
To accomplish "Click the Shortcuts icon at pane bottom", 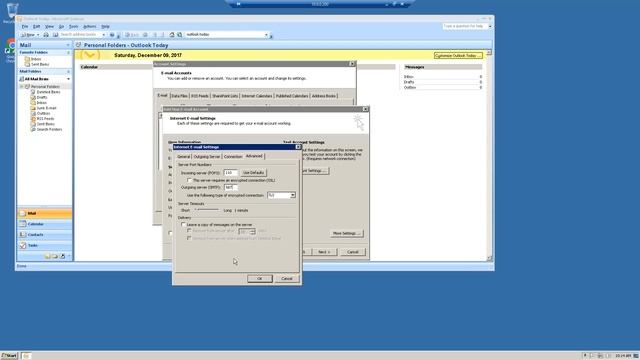I will (x=62, y=256).
